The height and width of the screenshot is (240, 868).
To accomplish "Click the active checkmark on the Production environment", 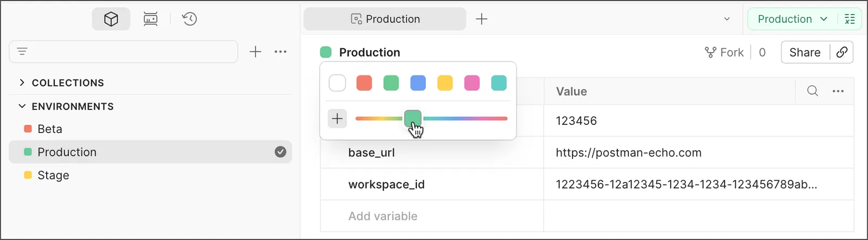I will click(x=280, y=152).
